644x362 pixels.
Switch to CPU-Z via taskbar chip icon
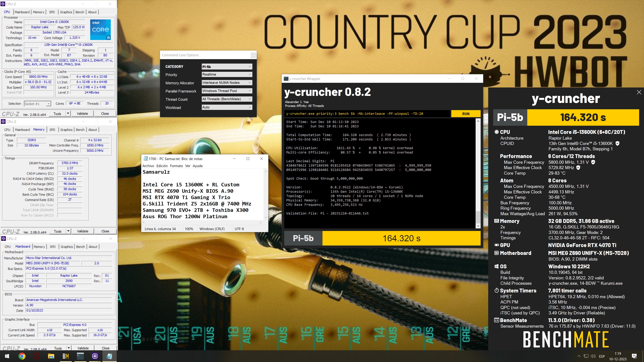[95, 356]
